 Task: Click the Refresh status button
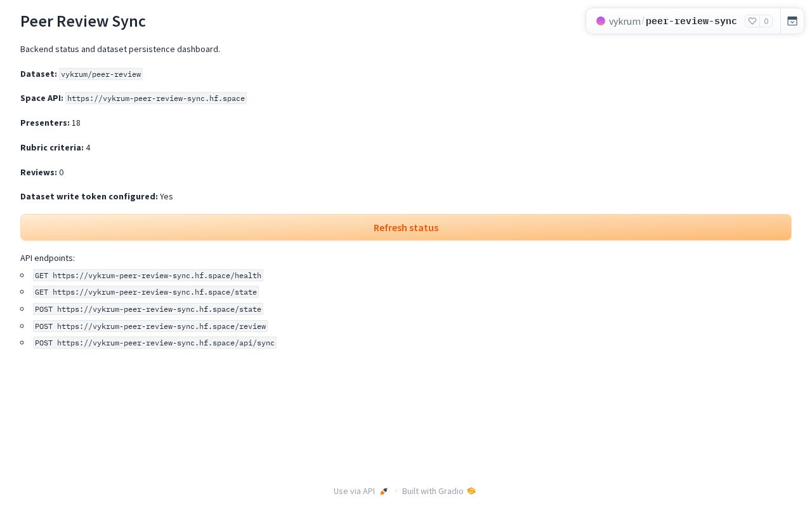click(406, 227)
